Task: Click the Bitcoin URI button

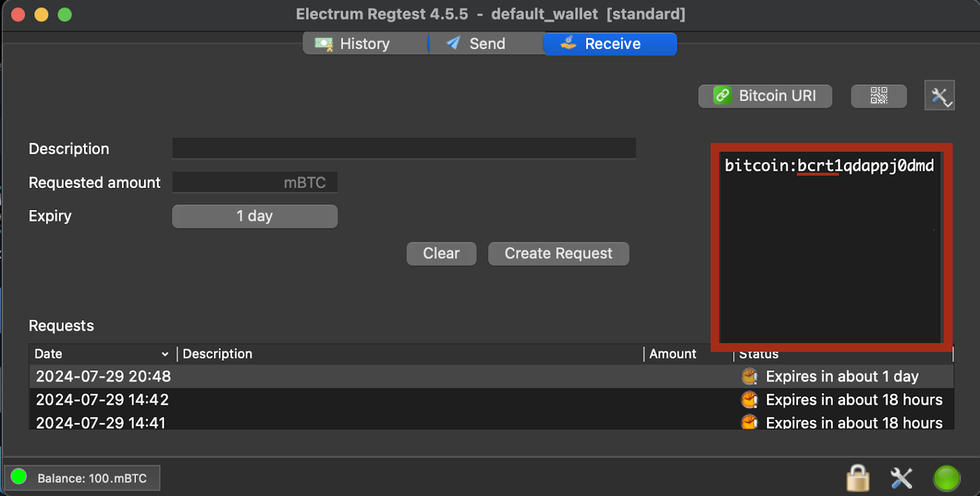Action: tap(765, 96)
